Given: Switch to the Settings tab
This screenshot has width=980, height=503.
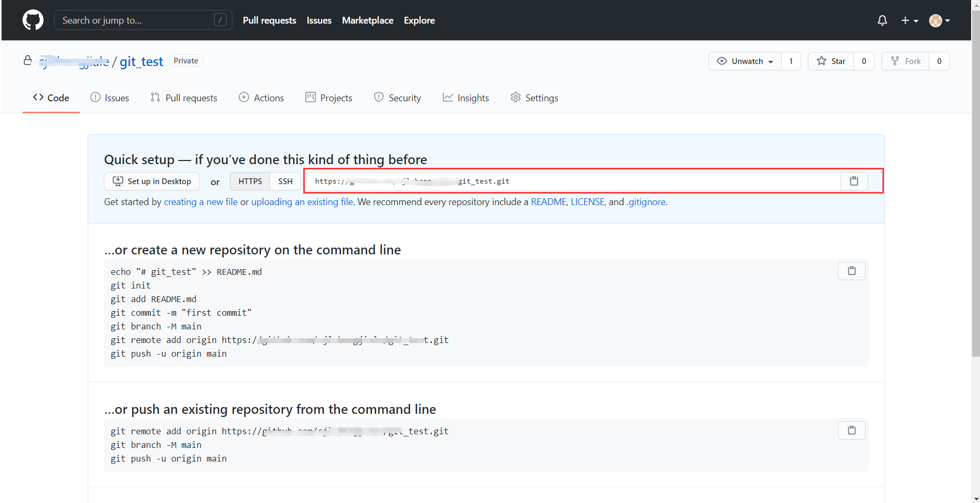Looking at the screenshot, I should (x=534, y=98).
